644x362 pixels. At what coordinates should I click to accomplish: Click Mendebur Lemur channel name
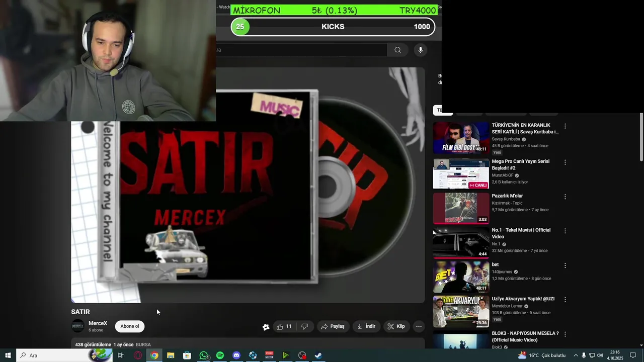click(x=507, y=306)
